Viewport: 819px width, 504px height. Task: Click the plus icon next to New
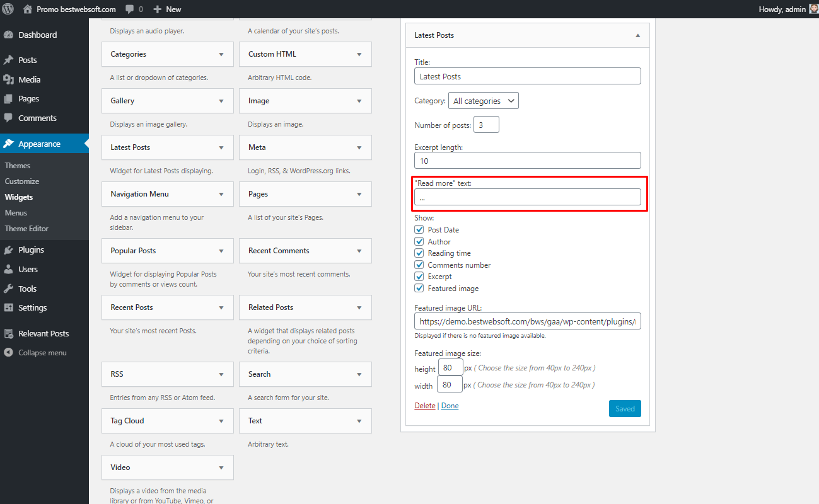[158, 9]
